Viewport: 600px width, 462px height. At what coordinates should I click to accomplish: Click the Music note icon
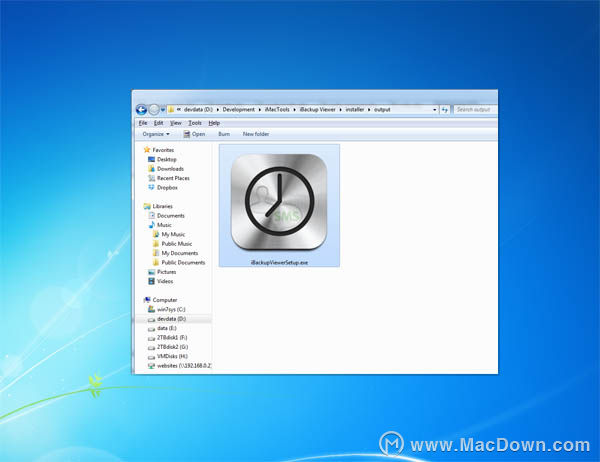click(x=152, y=225)
